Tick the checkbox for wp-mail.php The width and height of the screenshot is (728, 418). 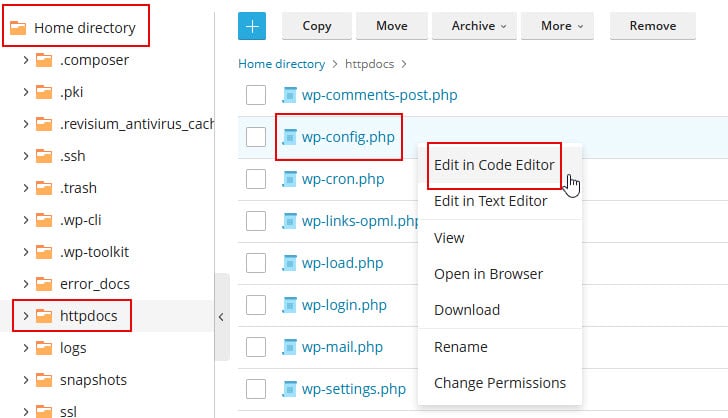coord(256,347)
